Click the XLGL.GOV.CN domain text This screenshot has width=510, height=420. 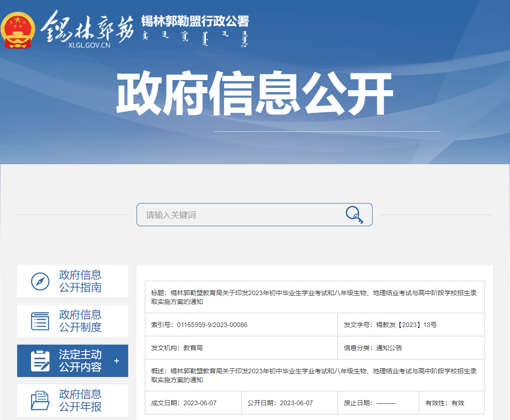coord(89,45)
